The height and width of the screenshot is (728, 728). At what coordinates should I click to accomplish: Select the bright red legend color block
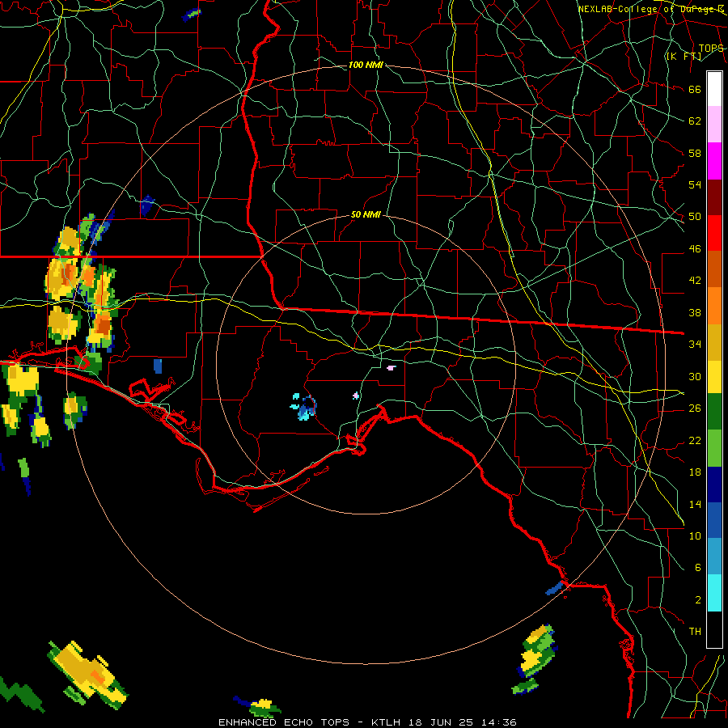[714, 233]
